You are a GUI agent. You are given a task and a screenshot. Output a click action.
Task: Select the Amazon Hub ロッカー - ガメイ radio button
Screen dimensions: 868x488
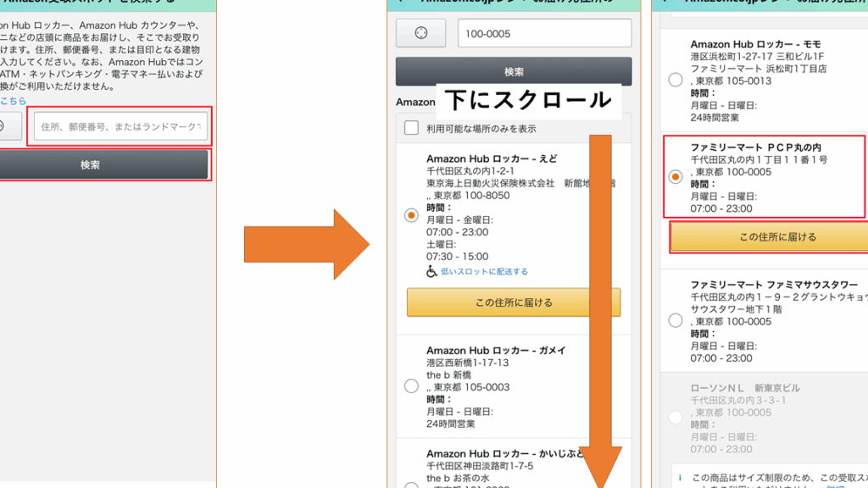point(411,385)
